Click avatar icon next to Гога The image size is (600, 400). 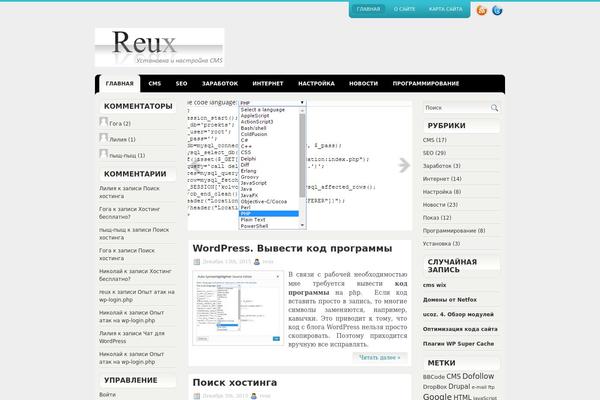pyautogui.click(x=103, y=122)
